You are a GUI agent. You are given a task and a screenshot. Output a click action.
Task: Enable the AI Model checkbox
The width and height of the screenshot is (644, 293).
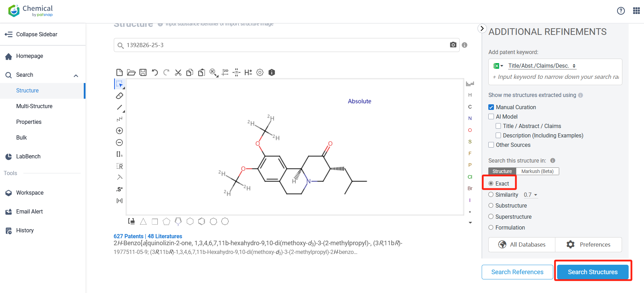[x=491, y=117]
